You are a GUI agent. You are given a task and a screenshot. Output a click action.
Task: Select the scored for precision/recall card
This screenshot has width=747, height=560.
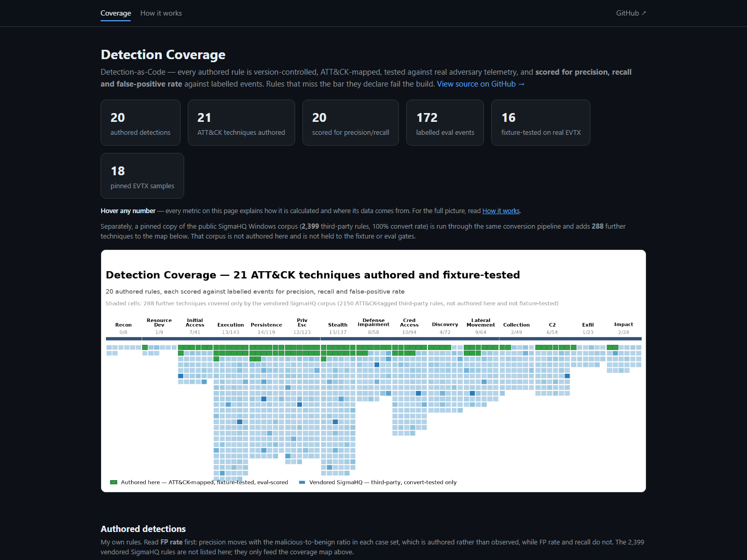coord(351,122)
